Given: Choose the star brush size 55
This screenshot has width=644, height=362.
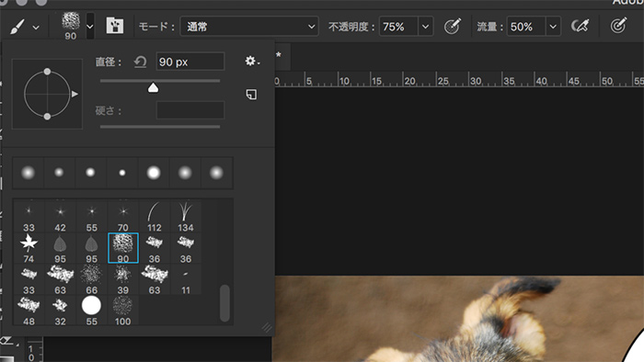Looking at the screenshot, I should [x=92, y=217].
